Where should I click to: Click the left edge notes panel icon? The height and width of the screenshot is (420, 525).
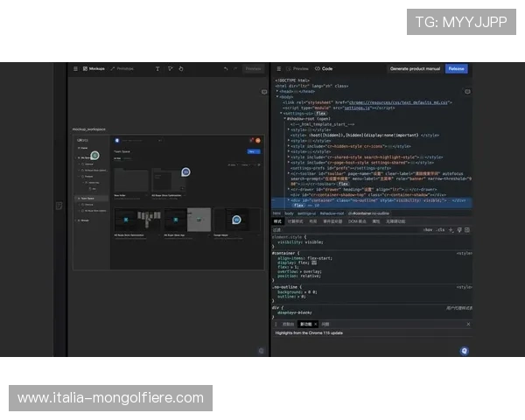point(59,206)
